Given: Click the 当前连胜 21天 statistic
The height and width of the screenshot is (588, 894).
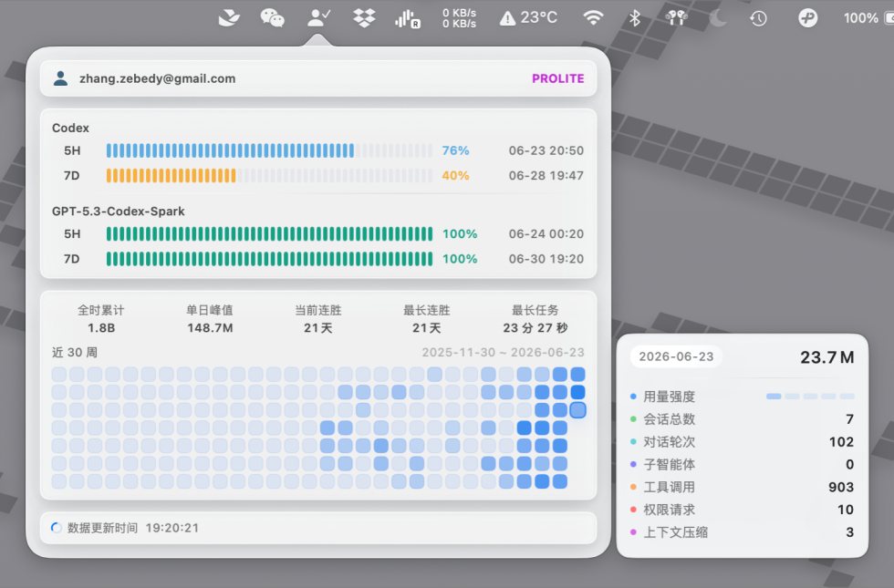Looking at the screenshot, I should coord(317,318).
